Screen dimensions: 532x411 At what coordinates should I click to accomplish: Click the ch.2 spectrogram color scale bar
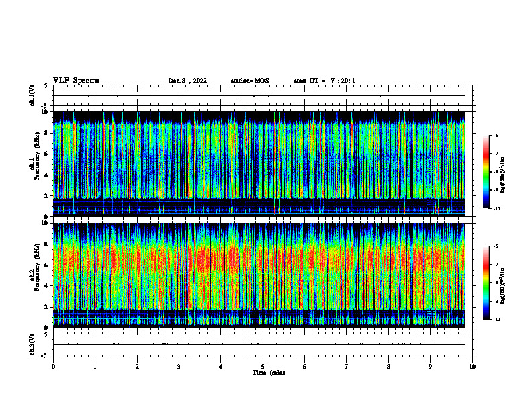(486, 283)
